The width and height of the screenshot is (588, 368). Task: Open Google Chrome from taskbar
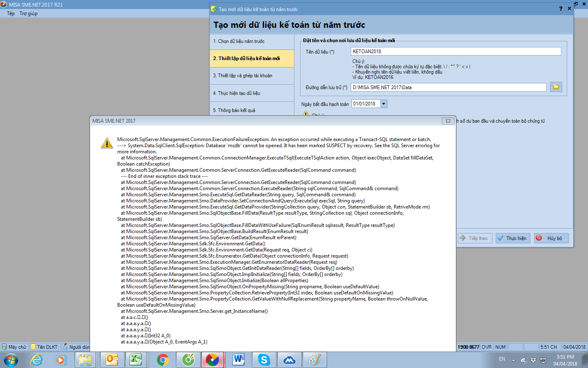[x=163, y=360]
